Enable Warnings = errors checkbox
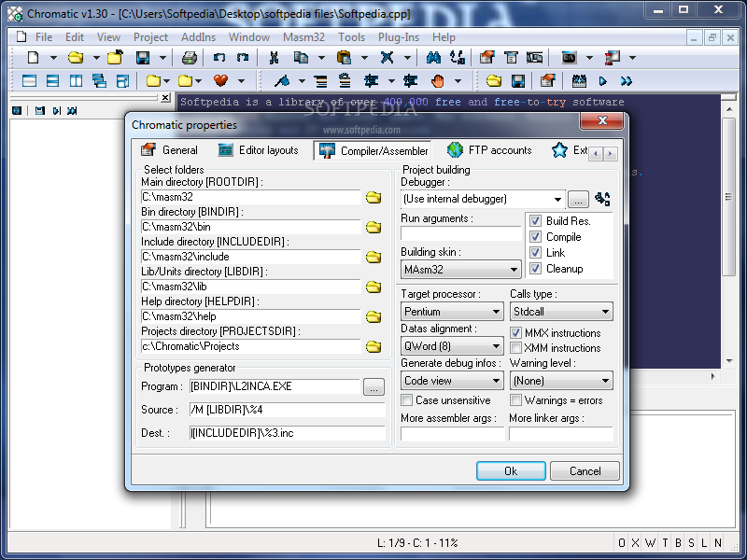 515,400
